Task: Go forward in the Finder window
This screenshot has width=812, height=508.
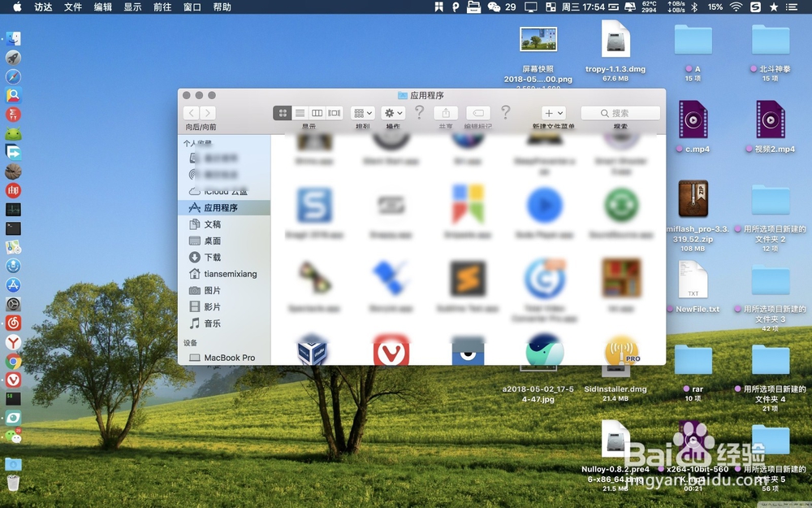Action: tap(208, 113)
